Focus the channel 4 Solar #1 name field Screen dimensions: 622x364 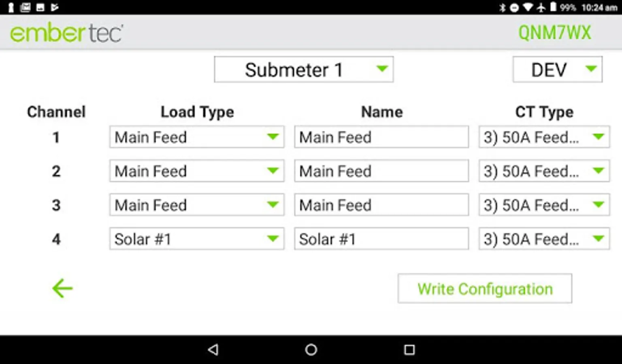pos(381,239)
